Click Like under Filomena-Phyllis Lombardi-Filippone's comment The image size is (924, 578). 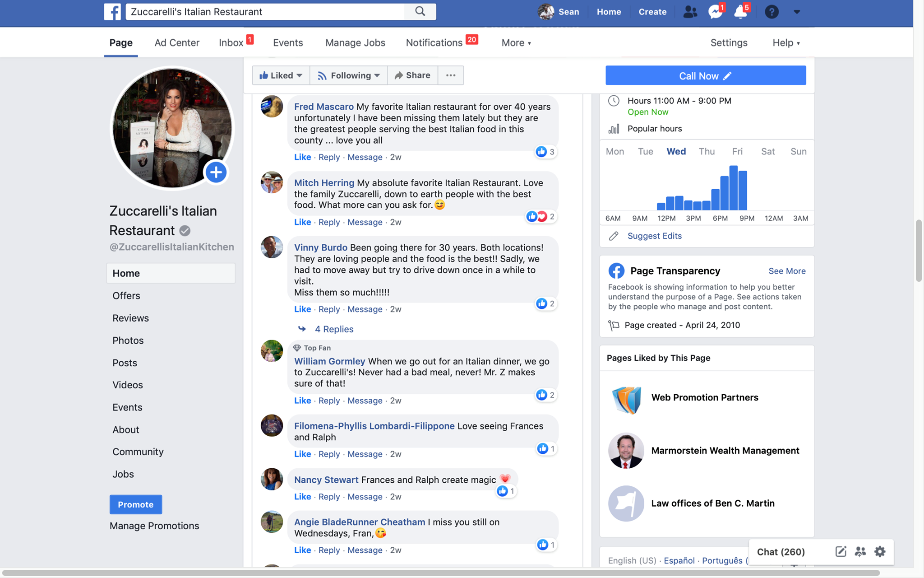coord(302,454)
